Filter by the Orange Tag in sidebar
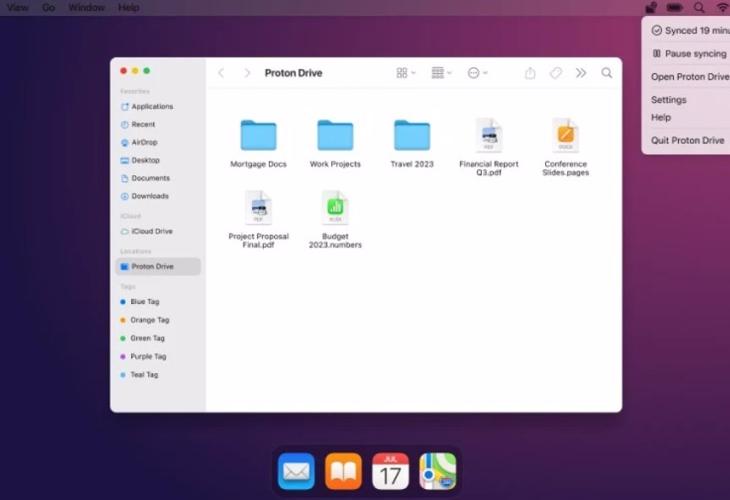 click(x=149, y=320)
